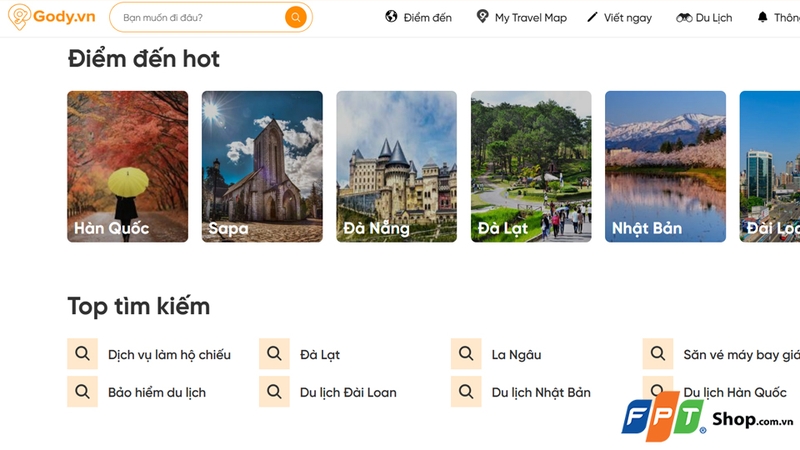Click the orange search button in header
Screen dimensions: 800x450
tap(295, 17)
